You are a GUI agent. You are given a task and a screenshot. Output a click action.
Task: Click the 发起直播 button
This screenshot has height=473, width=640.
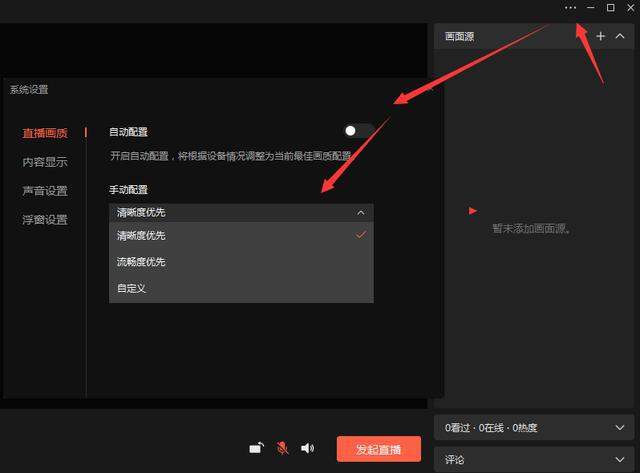(x=379, y=449)
